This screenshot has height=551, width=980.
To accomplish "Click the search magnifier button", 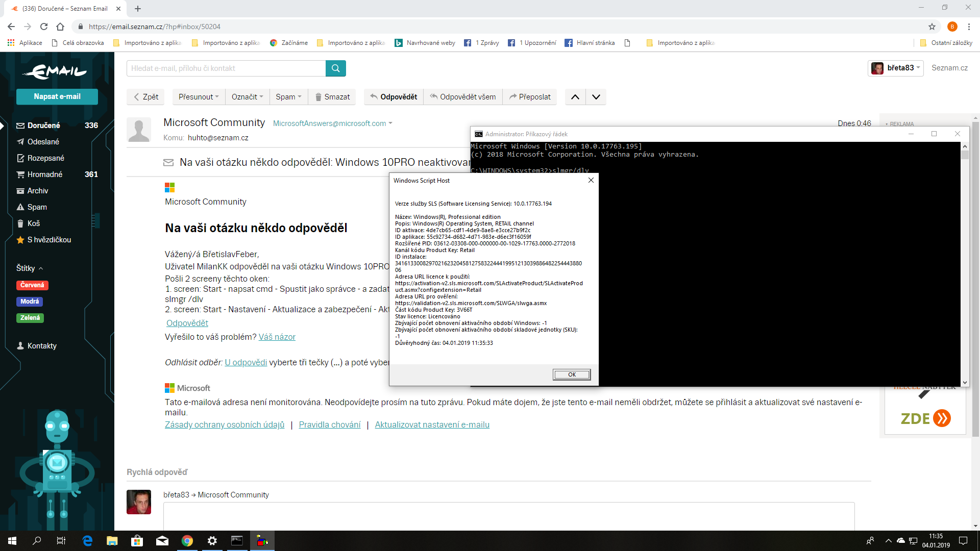I will (335, 68).
